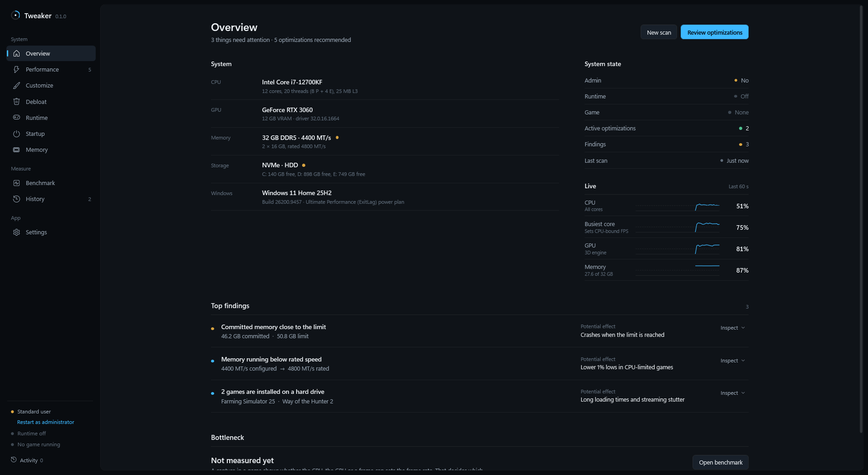Open the Startup page
Image resolution: width=868 pixels, height=475 pixels.
51,134
